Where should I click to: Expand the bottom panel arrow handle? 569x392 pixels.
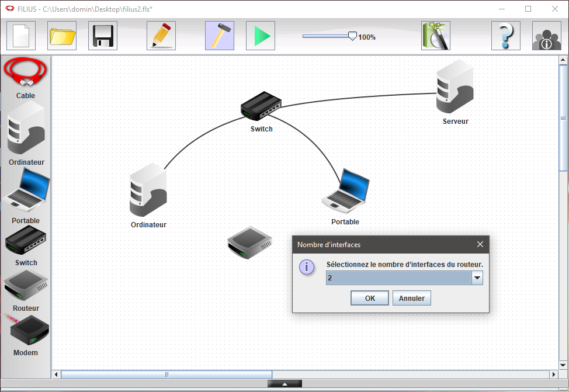[x=284, y=384]
